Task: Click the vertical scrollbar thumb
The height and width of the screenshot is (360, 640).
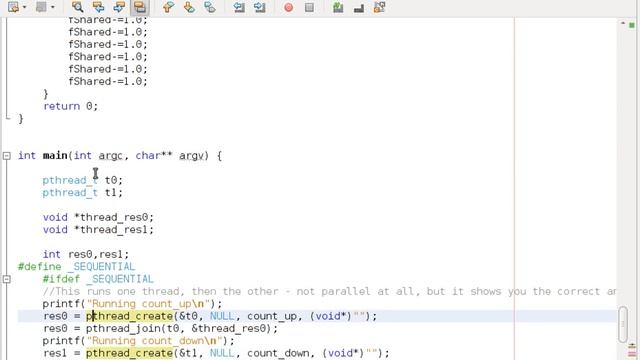Action: click(x=623, y=324)
